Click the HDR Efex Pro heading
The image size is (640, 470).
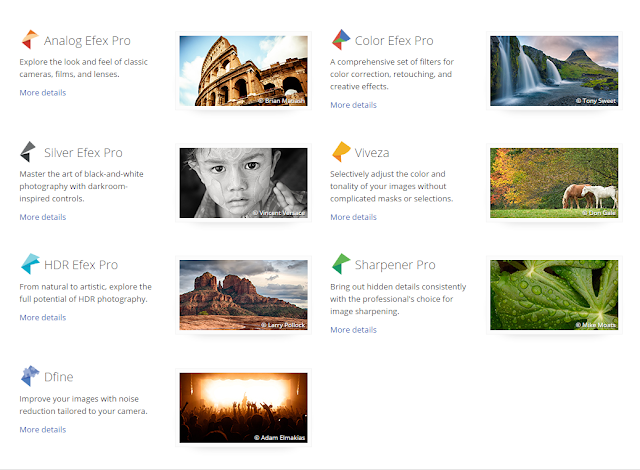coord(81,265)
